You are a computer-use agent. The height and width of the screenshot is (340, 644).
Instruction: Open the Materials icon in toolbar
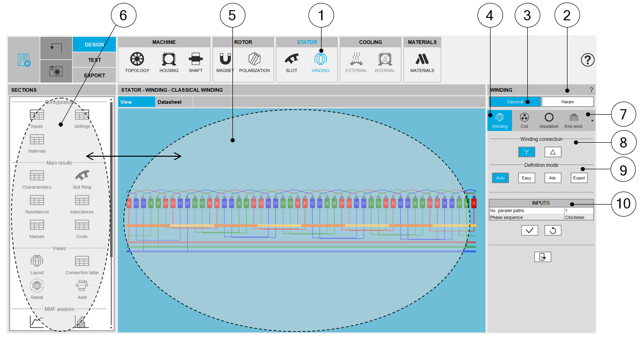pos(422,63)
